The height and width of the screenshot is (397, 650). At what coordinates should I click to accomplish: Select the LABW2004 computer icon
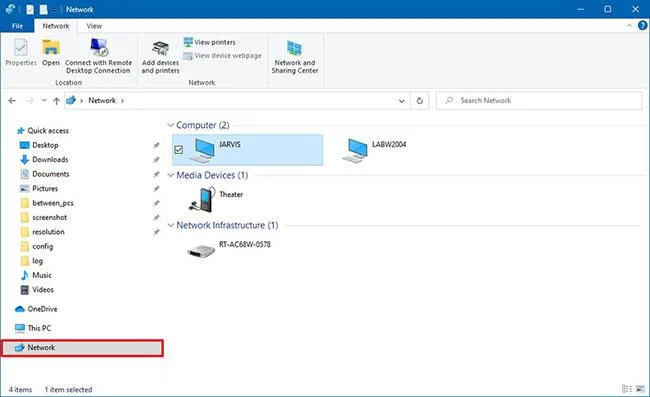[x=355, y=150]
